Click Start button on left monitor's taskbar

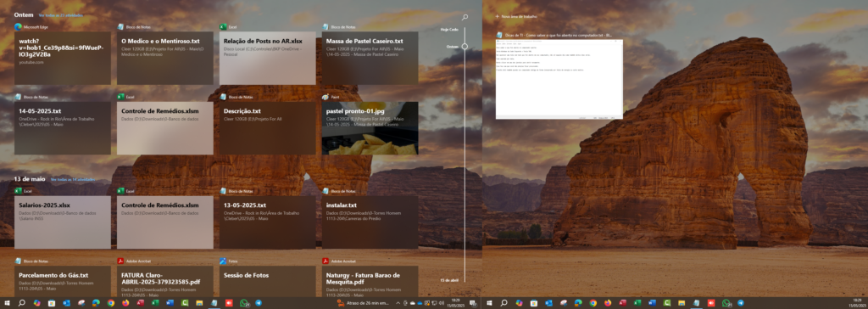pos(7,303)
